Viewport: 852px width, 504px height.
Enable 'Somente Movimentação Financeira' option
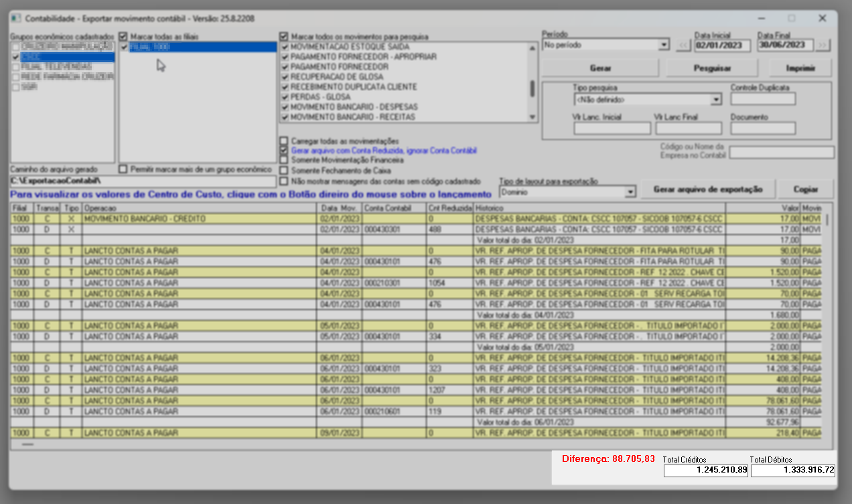pos(285,161)
